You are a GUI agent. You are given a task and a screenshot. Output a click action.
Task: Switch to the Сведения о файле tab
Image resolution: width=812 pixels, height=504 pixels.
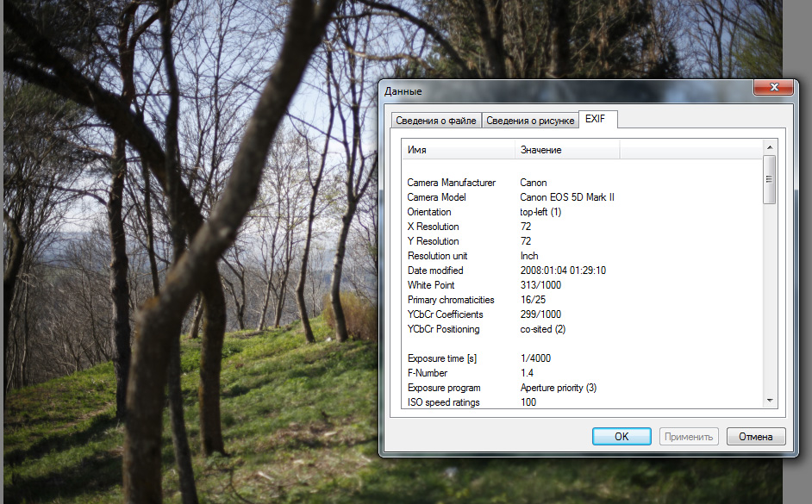point(436,120)
